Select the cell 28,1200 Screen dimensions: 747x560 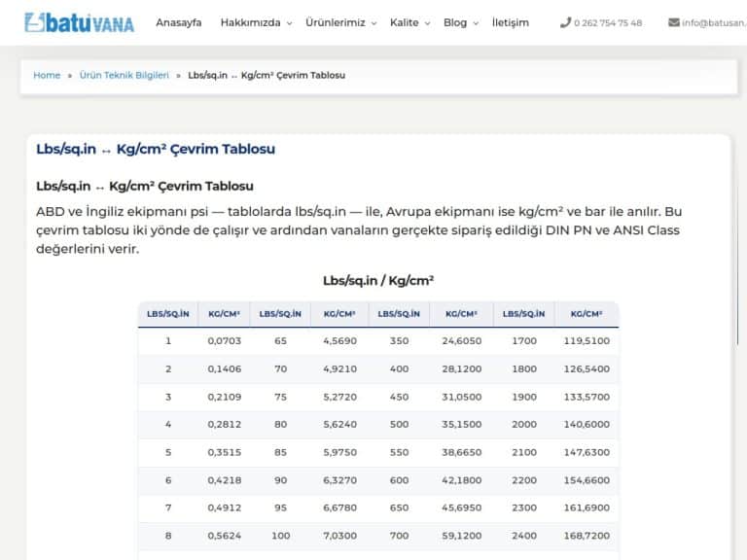462,369
